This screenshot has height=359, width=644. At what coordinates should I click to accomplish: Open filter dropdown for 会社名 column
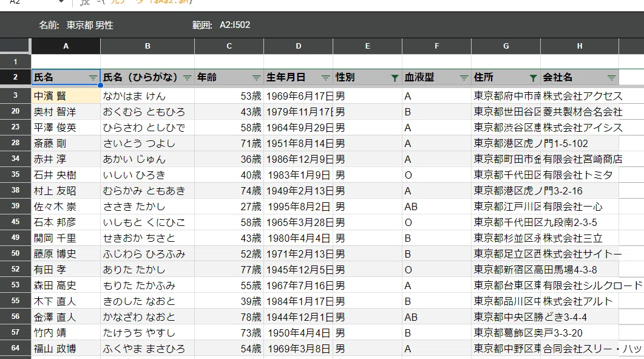coord(612,77)
